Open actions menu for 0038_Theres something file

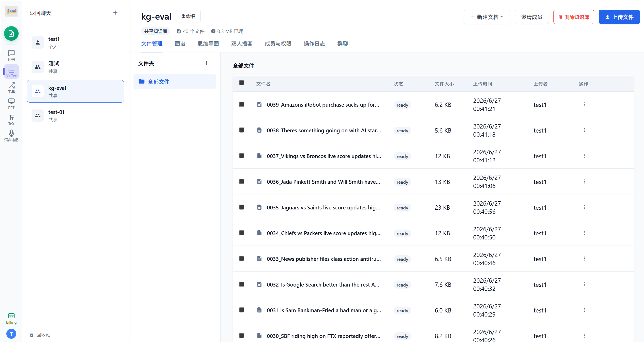[x=584, y=130]
